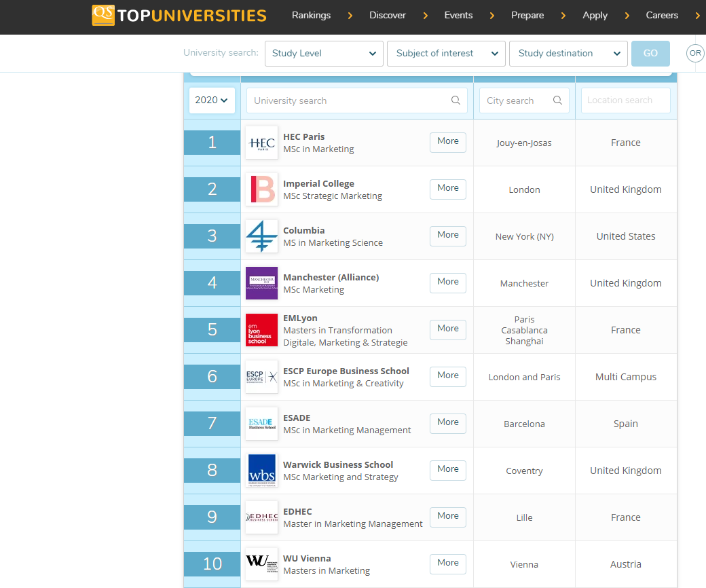Screen dimensions: 706x588
Task: Click the City search magnifier icon
Action: click(x=557, y=100)
